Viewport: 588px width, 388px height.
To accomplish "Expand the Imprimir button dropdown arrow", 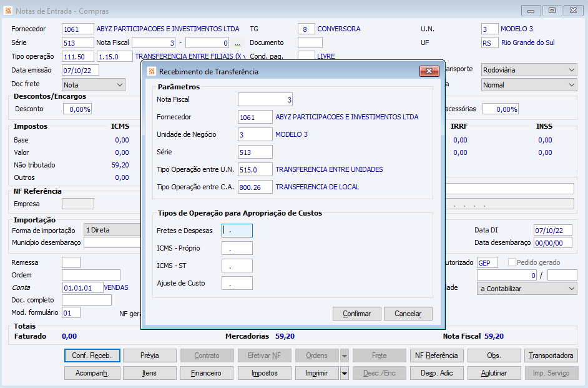I will 345,374.
